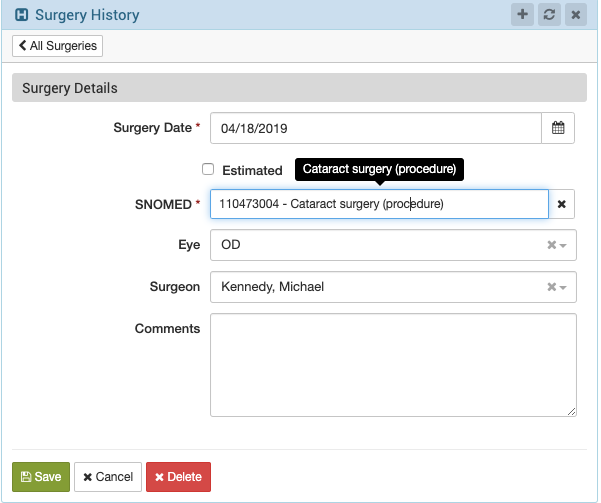Screen dimensions: 601x503
Task: Delete this surgery entry
Action: 178,477
